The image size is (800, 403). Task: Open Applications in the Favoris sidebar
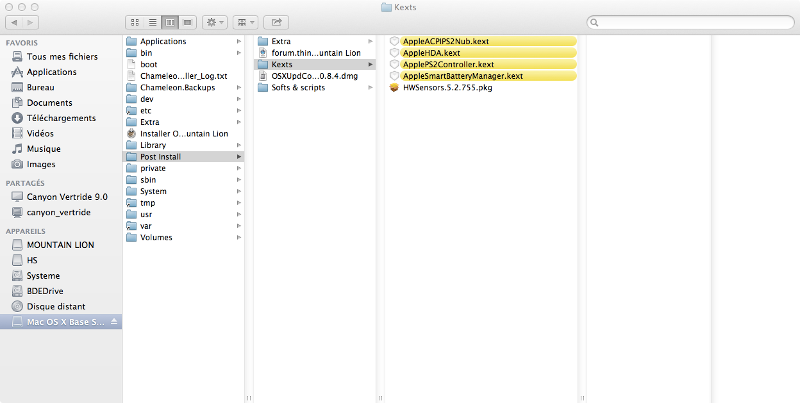(x=61, y=72)
